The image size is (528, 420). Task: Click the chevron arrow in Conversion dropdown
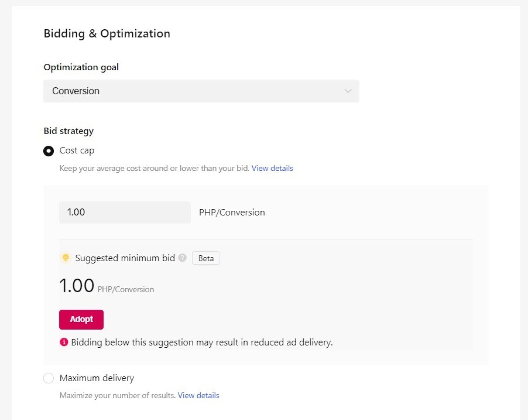tap(348, 91)
